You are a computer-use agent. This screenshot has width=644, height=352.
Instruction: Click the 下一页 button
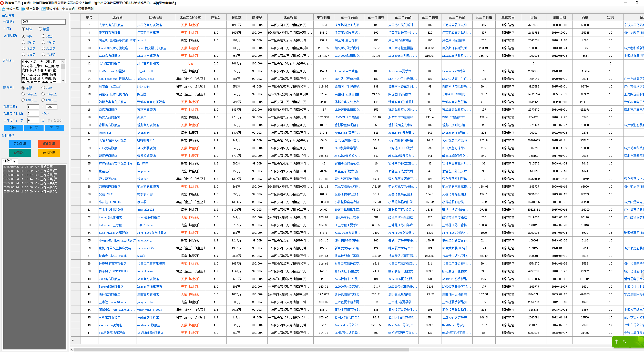54,128
